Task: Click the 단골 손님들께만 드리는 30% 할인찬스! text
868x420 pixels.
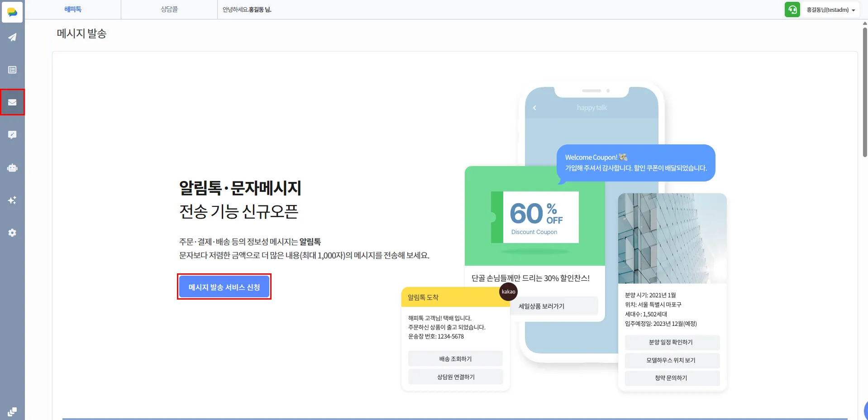Action: (x=530, y=278)
